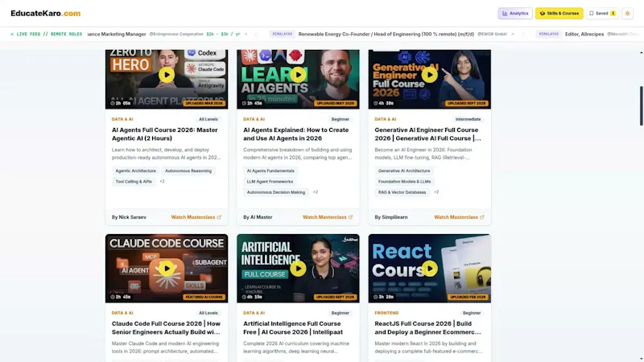Play the Claude Code Course video
This screenshot has height=362, width=644.
(167, 269)
